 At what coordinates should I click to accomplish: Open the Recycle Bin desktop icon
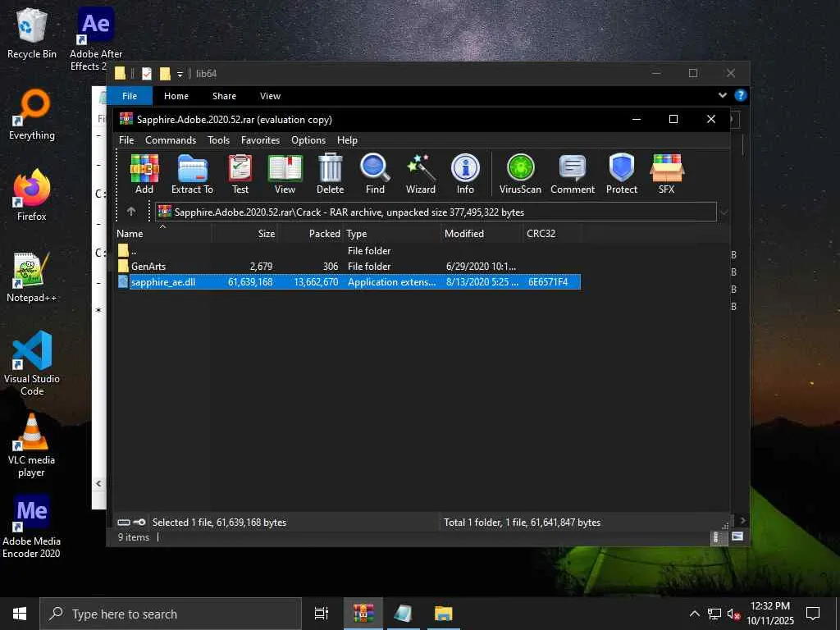[32, 33]
